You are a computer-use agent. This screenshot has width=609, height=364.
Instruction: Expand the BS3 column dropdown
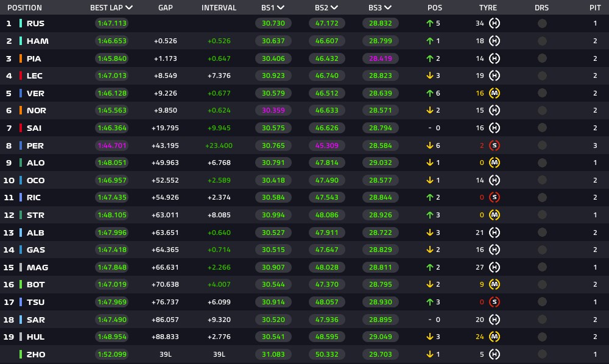pos(387,8)
